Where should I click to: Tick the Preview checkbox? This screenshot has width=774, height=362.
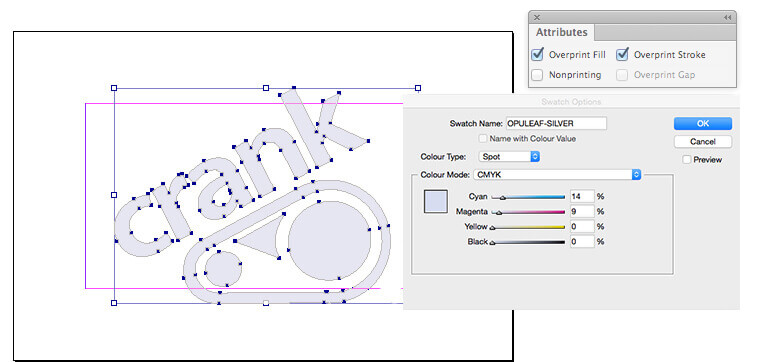tap(687, 160)
